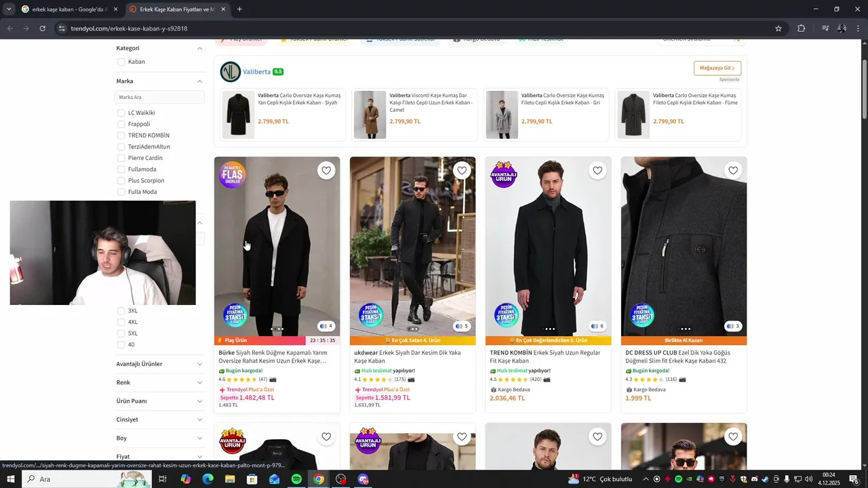Show color options on the Bürke coat
868x488 pixels.
click(326, 326)
